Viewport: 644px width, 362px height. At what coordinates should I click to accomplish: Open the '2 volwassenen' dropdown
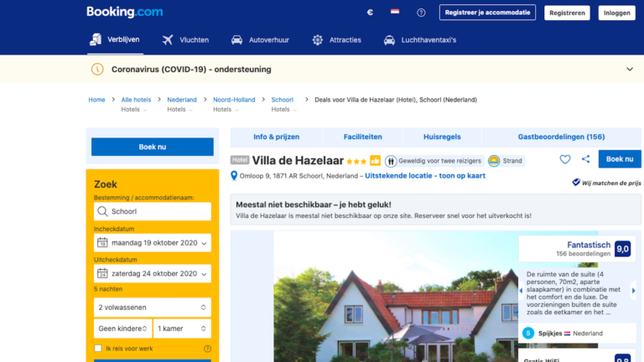coord(152,308)
